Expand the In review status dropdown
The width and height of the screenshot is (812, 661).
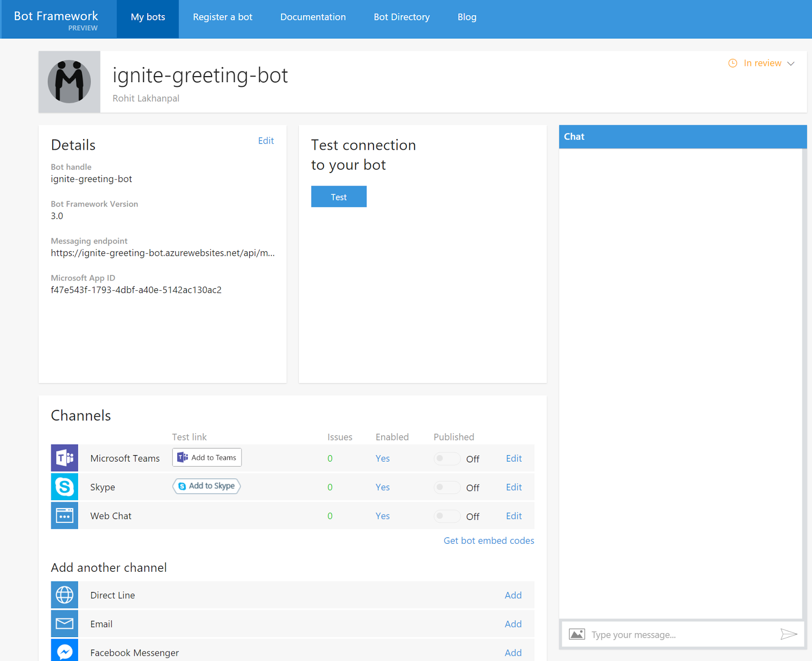pos(791,63)
